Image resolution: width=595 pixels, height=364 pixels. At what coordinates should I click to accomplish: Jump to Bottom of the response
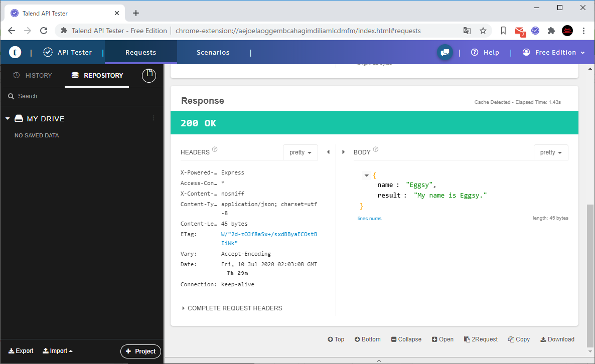pos(367,339)
